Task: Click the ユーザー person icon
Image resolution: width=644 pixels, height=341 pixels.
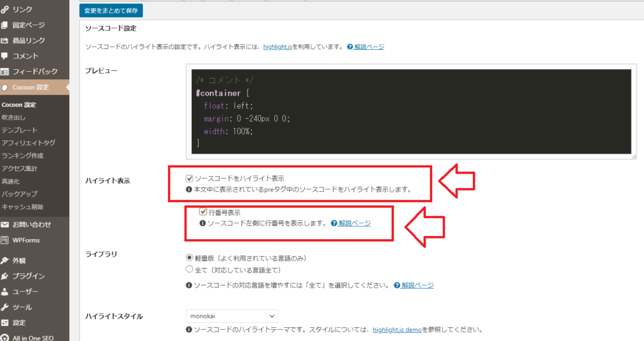Action: click(4, 292)
